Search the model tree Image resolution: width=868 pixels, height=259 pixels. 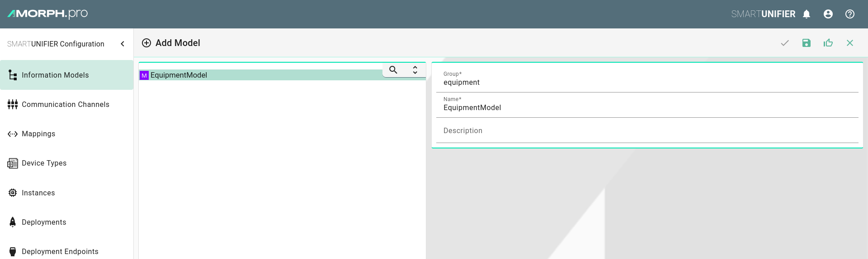pos(393,70)
